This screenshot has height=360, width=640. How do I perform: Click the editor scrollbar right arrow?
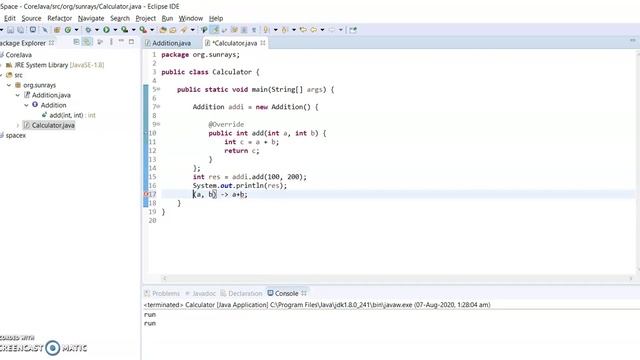pos(631,278)
